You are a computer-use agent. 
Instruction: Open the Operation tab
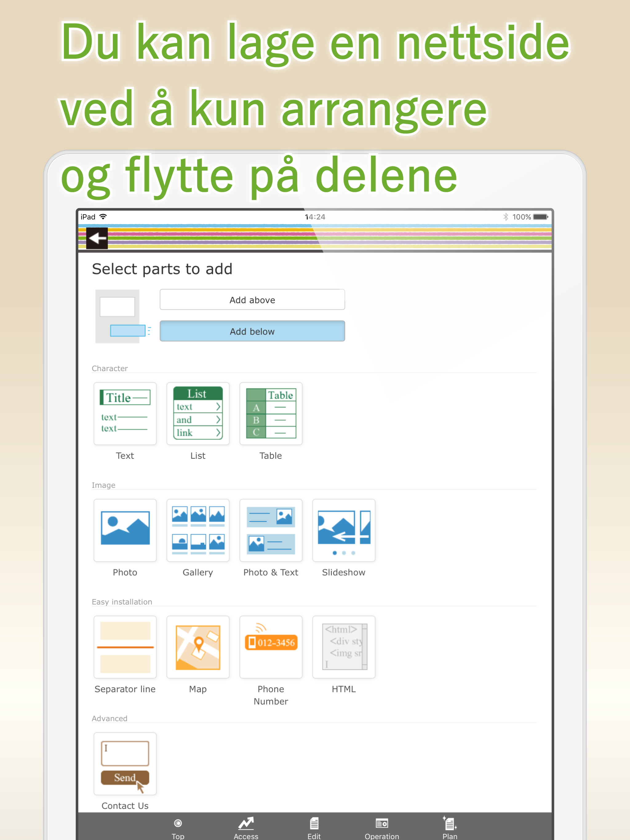click(382, 828)
